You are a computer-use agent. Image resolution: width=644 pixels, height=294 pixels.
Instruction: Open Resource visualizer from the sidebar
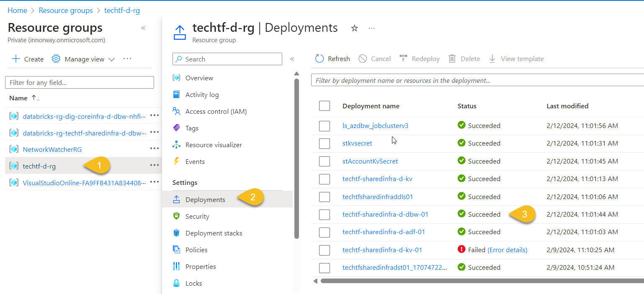214,145
